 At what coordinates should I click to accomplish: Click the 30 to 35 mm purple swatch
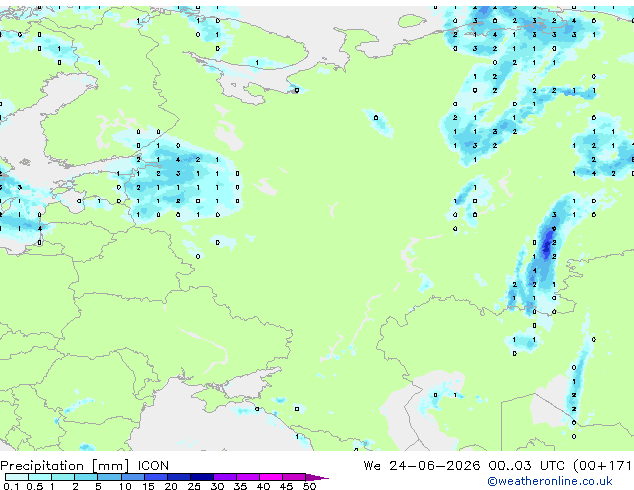tap(225, 477)
